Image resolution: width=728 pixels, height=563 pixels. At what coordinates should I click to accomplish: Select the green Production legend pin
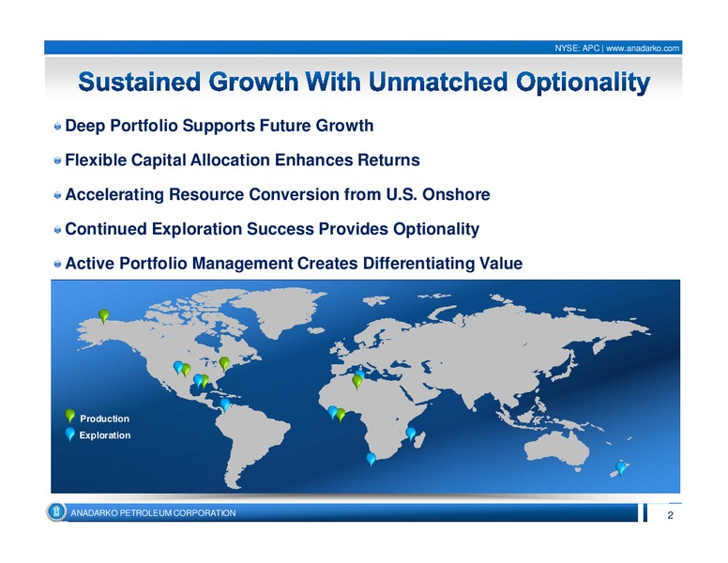70,417
